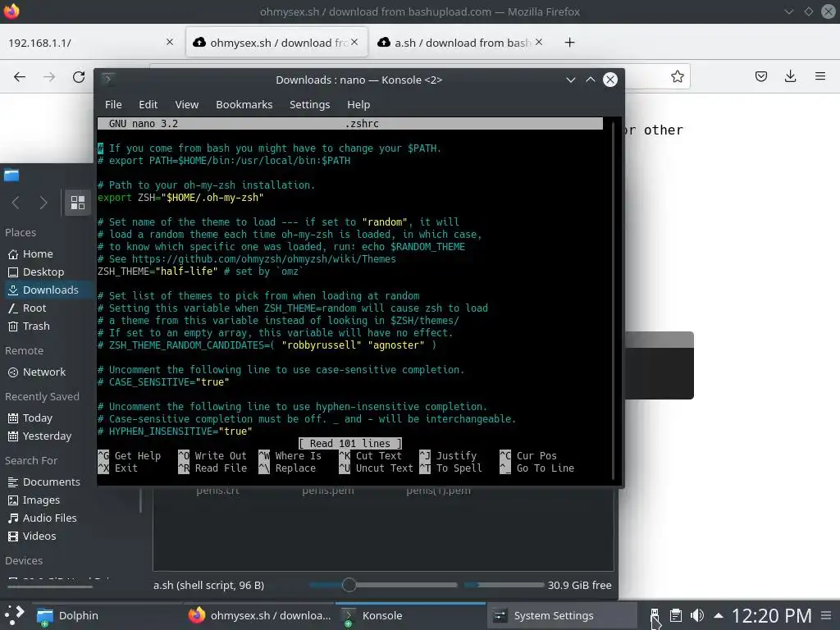This screenshot has height=630, width=840.
Task: Switch Dolphin to icons view mode
Action: coord(78,203)
